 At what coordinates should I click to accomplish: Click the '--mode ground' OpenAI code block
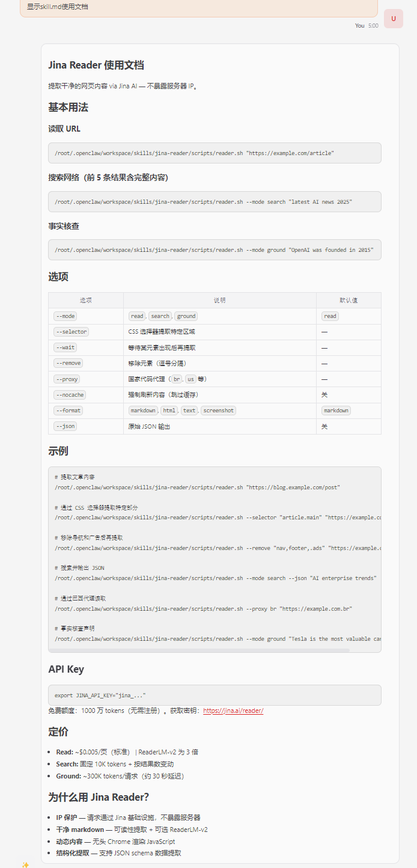coord(215,249)
